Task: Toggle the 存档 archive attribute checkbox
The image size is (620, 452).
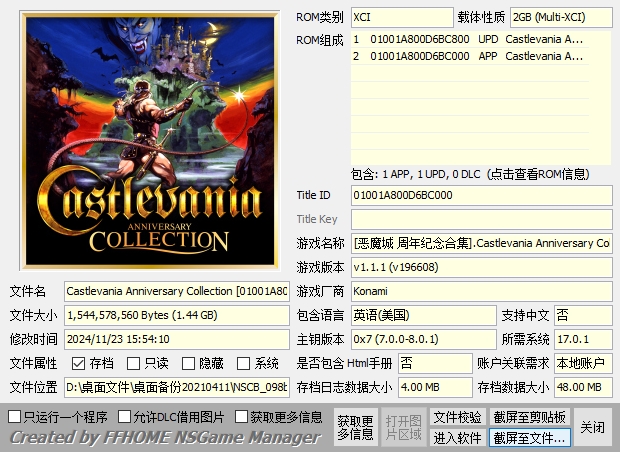Action: coord(79,364)
